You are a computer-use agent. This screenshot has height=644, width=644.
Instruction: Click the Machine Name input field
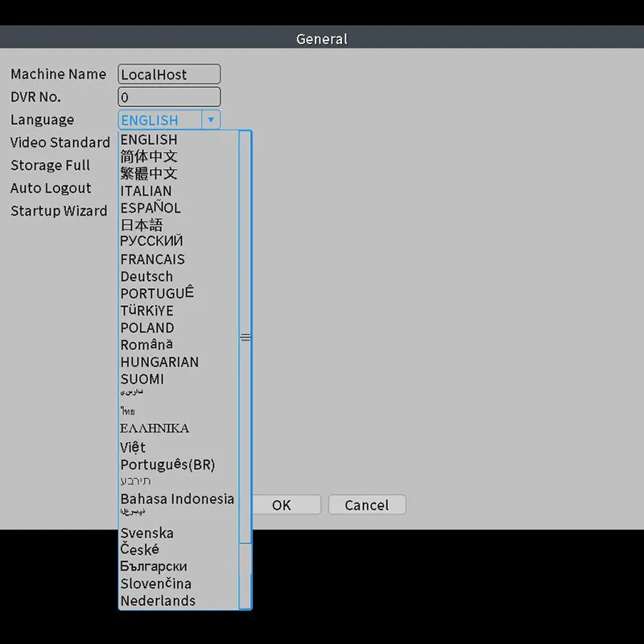pos(169,74)
